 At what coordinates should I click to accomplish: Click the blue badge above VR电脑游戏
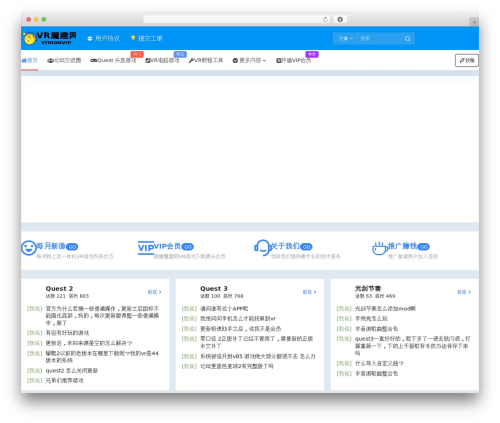point(180,54)
